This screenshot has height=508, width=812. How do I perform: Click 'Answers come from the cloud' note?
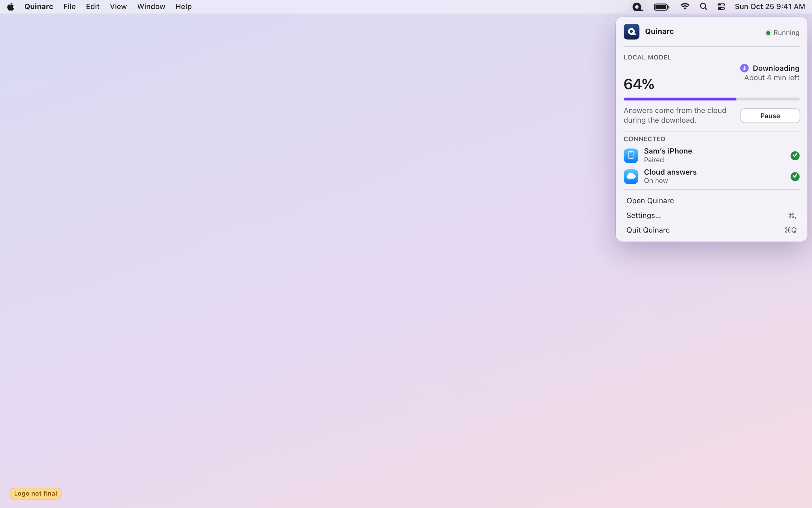coord(675,116)
